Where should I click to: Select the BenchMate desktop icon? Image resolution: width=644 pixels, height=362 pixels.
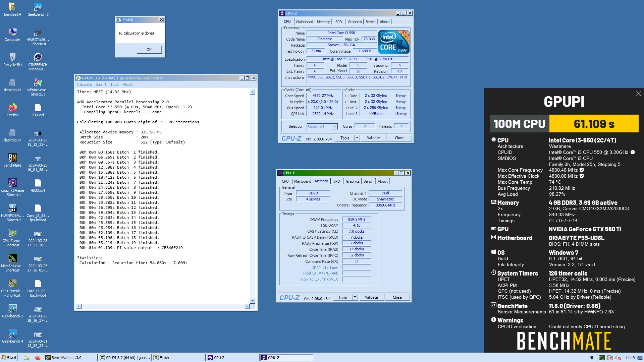pos(12,161)
